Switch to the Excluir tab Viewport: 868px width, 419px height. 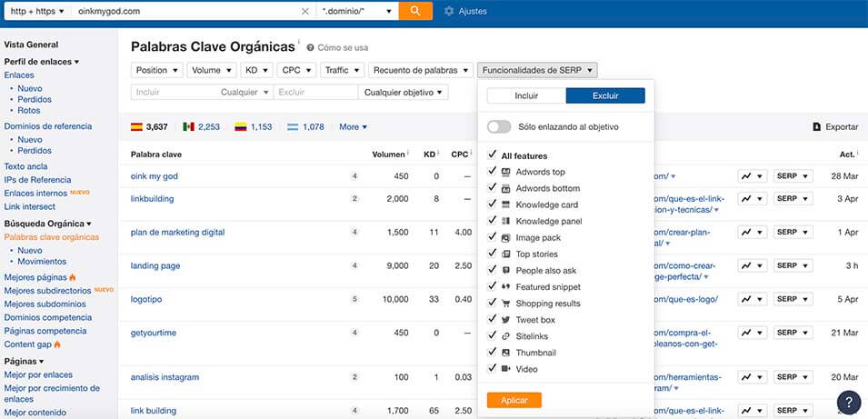605,95
